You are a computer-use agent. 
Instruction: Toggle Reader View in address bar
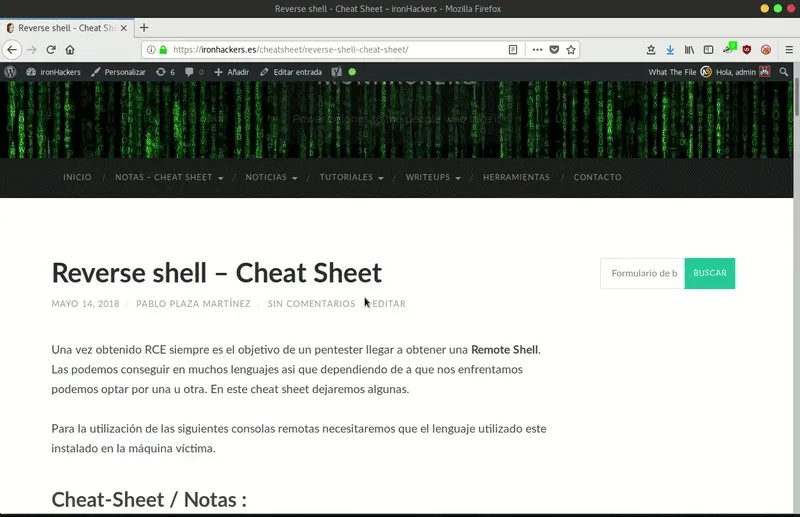[x=513, y=49]
